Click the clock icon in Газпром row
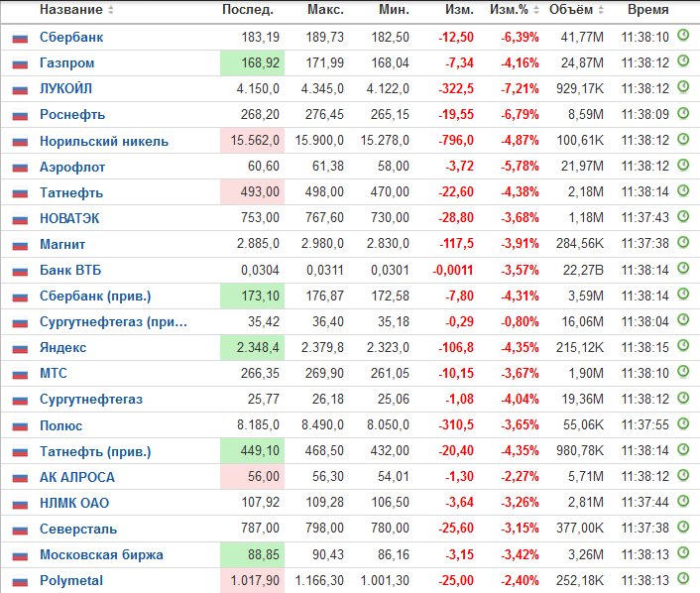 coord(683,60)
